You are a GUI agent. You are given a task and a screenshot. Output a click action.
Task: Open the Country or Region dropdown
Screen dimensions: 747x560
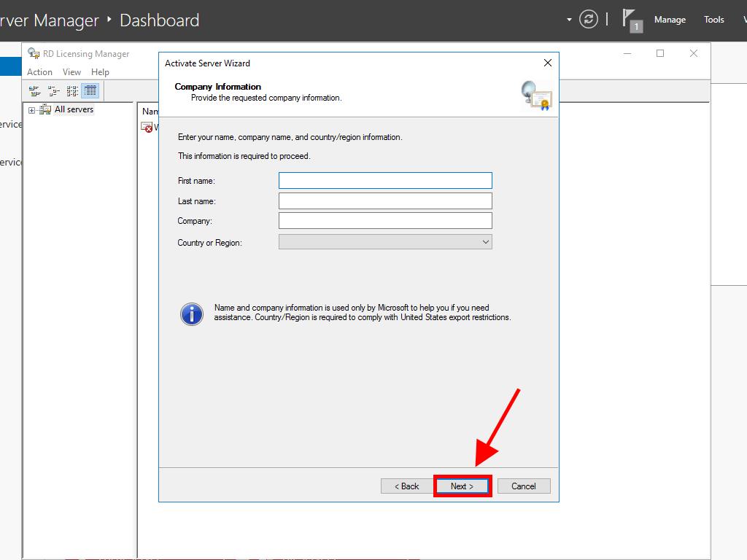tap(385, 242)
